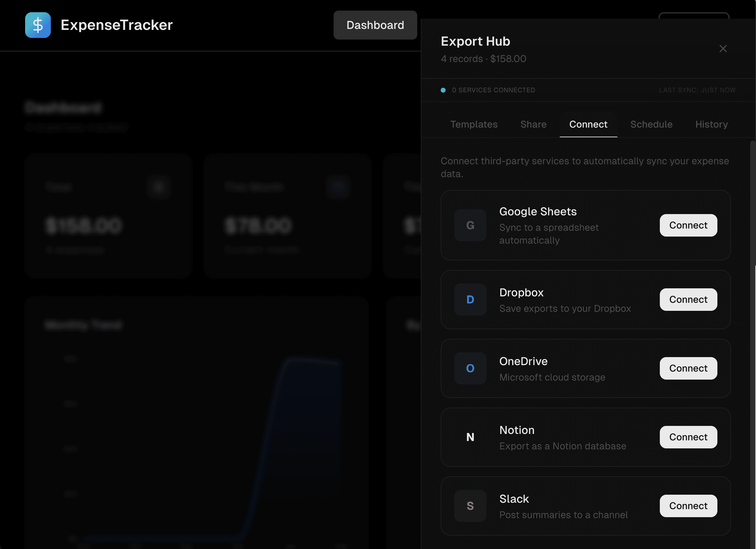The image size is (756, 549).
Task: Click the Dashboard navigation button
Action: (x=375, y=25)
